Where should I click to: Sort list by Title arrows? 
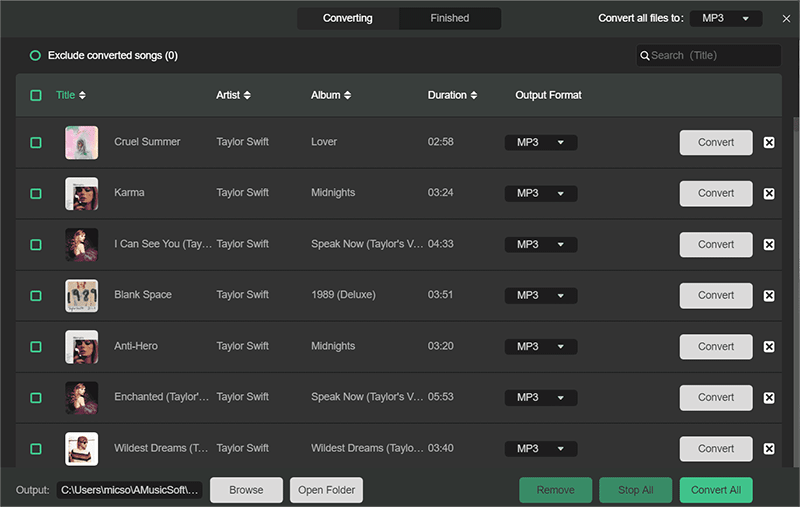coord(82,95)
